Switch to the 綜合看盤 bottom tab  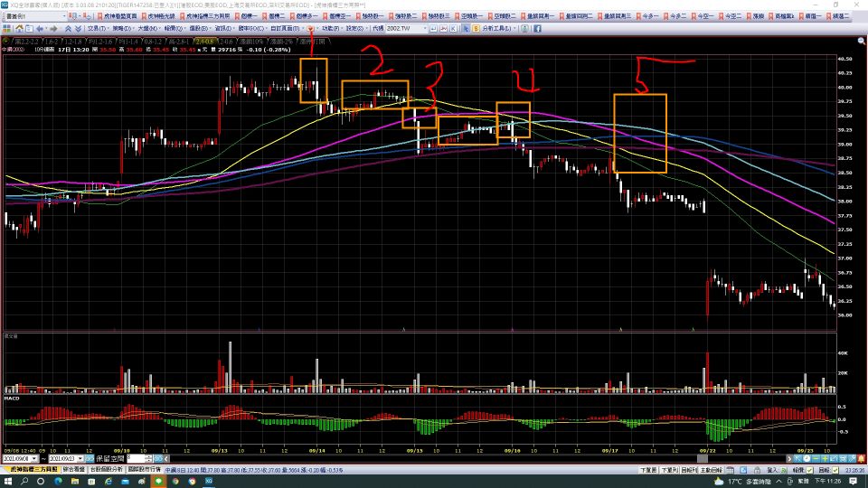(x=74, y=470)
